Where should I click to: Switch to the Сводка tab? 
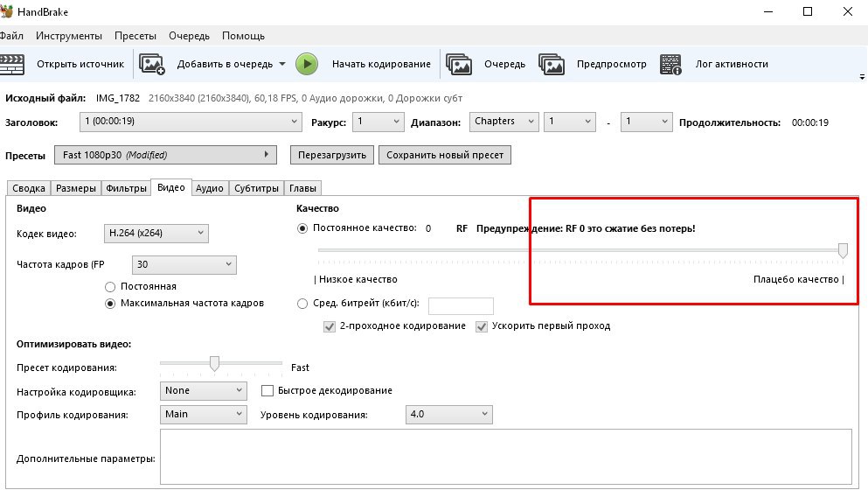pyautogui.click(x=29, y=188)
